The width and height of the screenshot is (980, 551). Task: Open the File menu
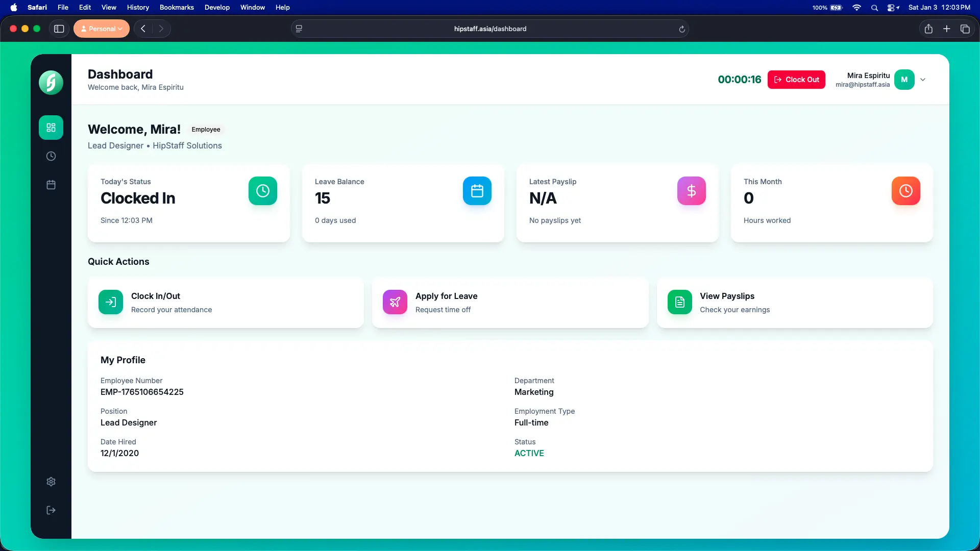click(x=63, y=8)
